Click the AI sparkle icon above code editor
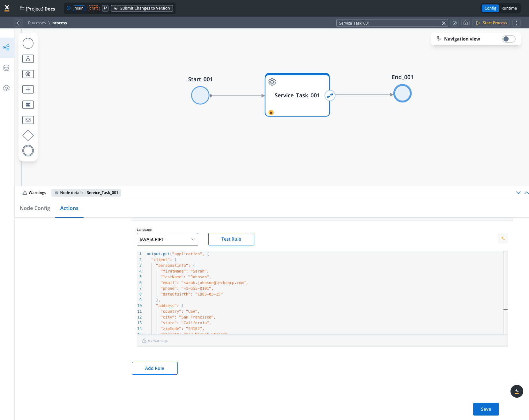The width and height of the screenshot is (529, 420). [x=503, y=238]
